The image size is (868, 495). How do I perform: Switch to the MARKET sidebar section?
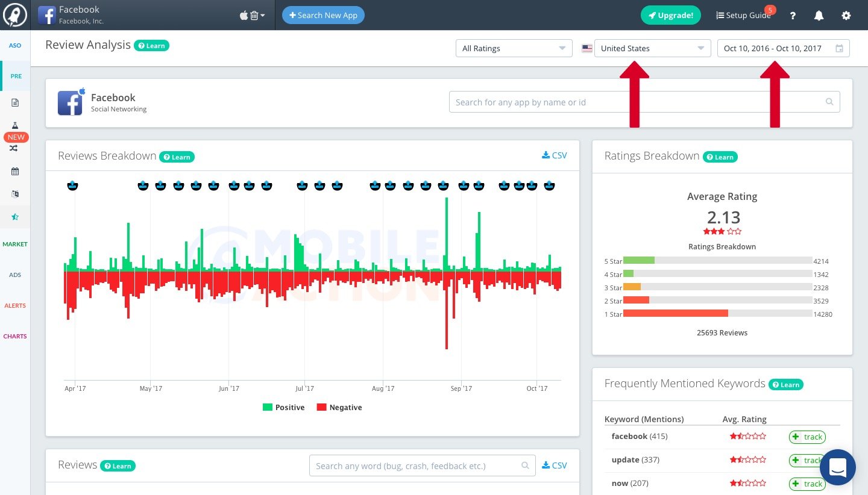tap(15, 244)
